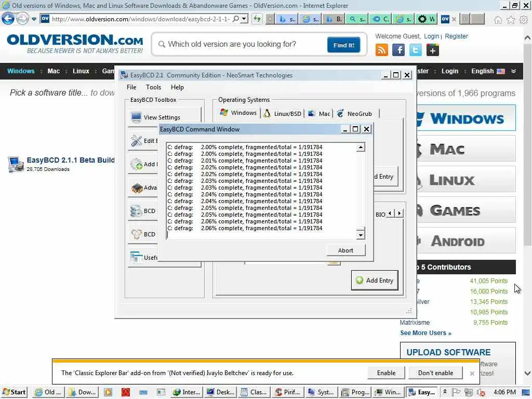This screenshot has height=399, width=532.
Task: Open the Tools menu in EasyBCD
Action: (153, 87)
